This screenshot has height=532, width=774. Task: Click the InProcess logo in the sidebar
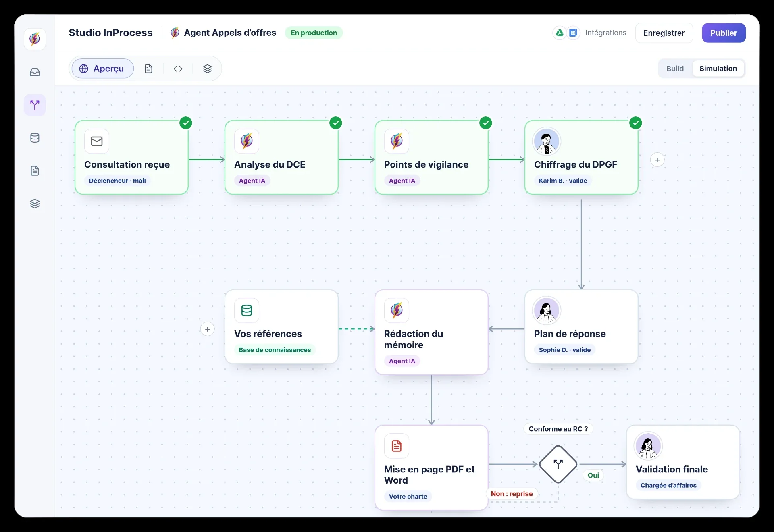click(x=35, y=39)
